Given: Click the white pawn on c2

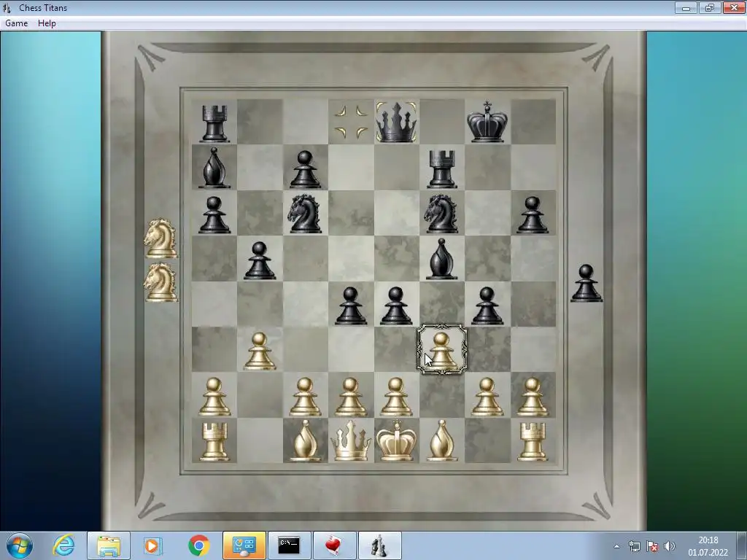Looking at the screenshot, I should click(305, 397).
